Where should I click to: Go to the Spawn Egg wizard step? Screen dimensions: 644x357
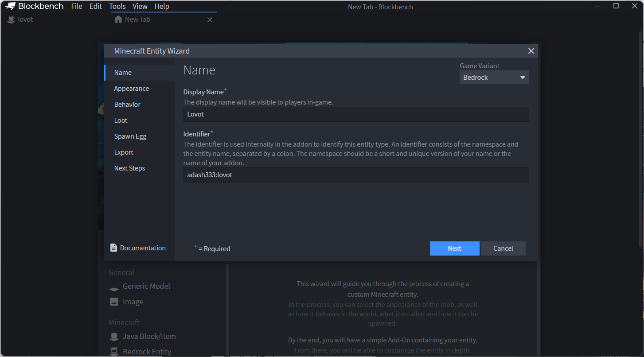139,136
